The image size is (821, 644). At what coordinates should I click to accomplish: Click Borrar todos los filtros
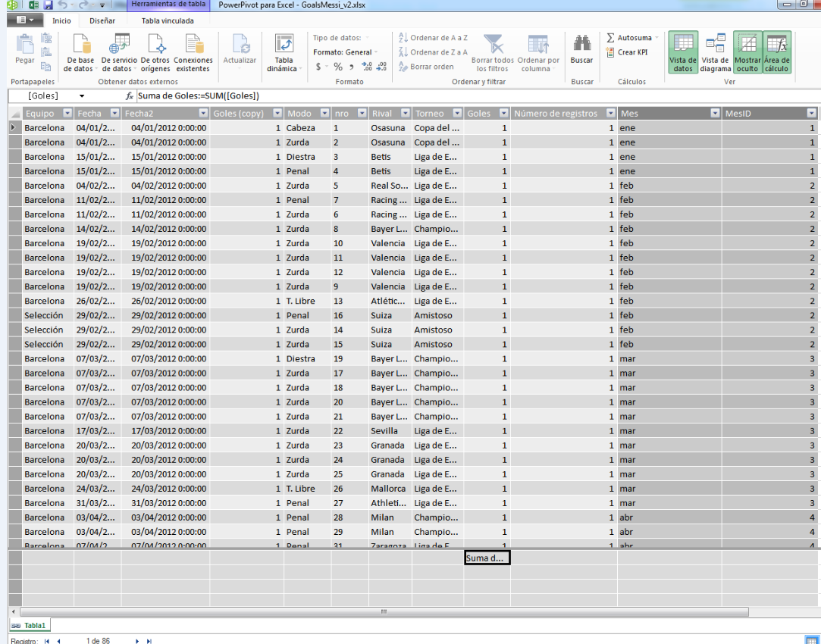pyautogui.click(x=493, y=53)
